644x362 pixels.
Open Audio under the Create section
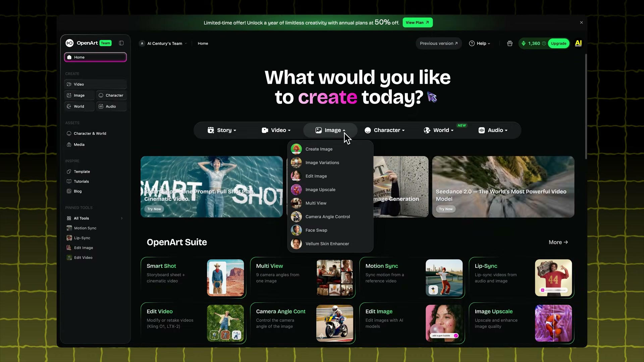(x=111, y=106)
